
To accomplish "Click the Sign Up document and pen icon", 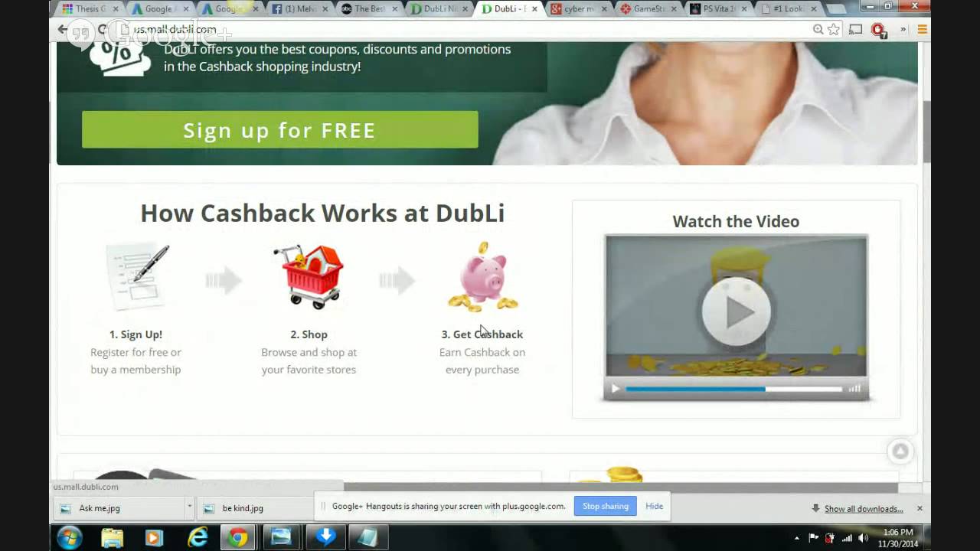I will click(x=136, y=276).
